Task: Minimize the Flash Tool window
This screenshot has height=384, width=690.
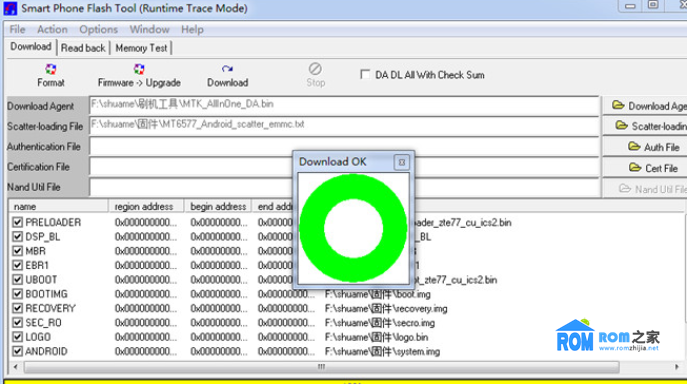Action: (x=630, y=6)
